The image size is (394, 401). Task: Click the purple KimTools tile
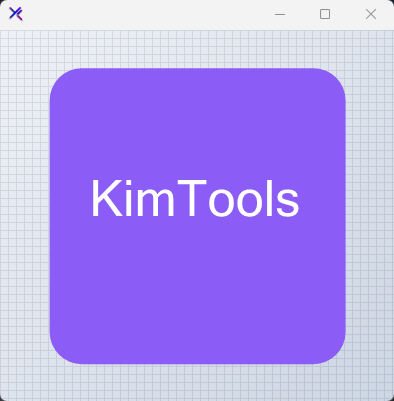(198, 216)
